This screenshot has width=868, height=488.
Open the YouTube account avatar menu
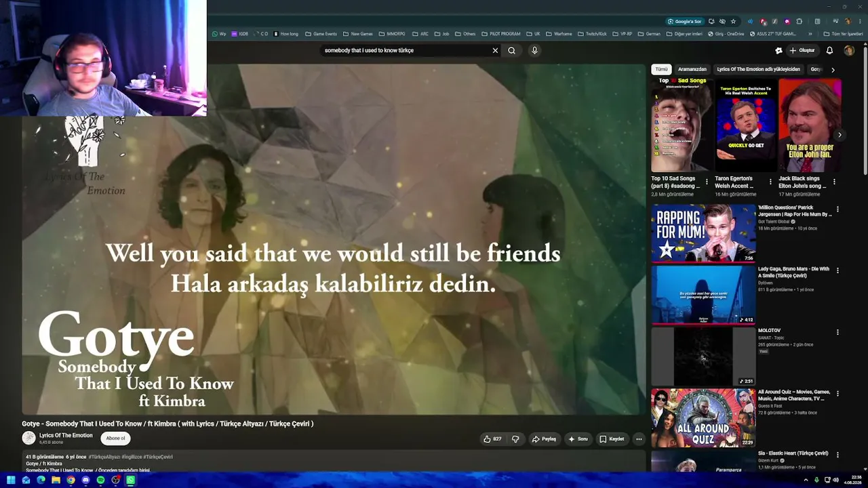point(849,50)
